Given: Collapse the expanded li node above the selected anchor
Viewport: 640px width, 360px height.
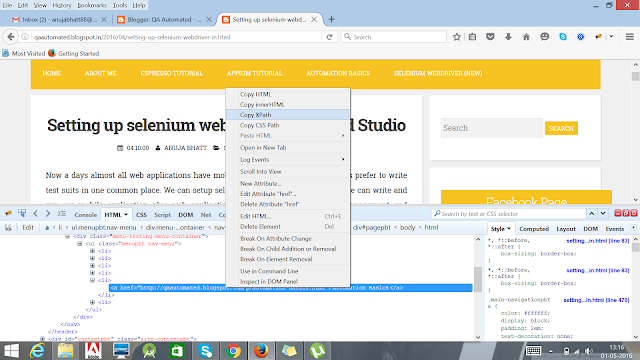Looking at the screenshot, I should click(x=92, y=280).
